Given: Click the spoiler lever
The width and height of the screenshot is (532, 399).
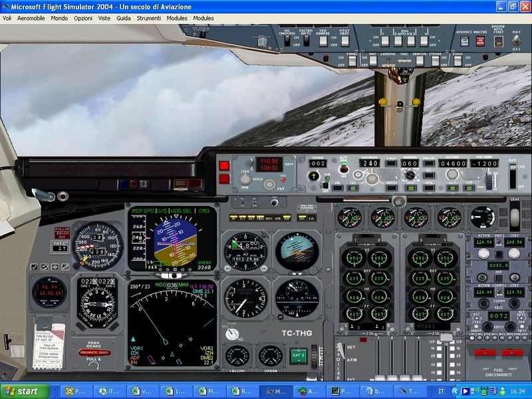Looking at the screenshot, I should click(340, 350).
